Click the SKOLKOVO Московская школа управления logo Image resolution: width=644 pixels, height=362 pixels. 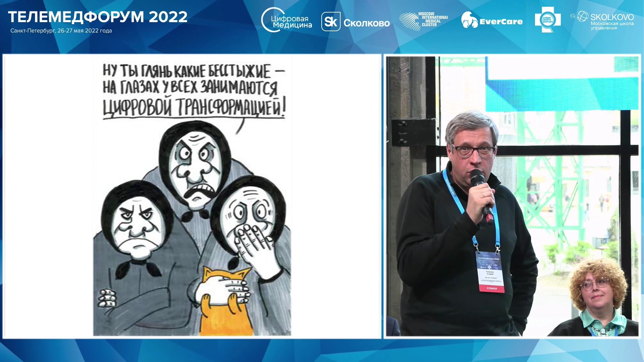(603, 21)
